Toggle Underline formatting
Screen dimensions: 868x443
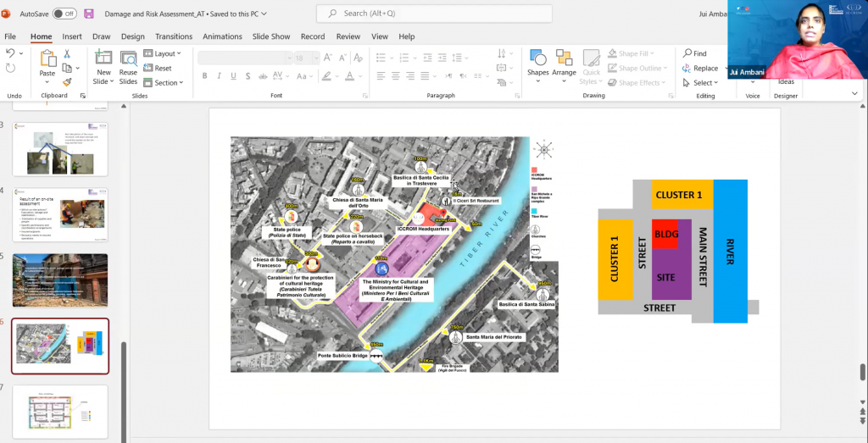click(x=233, y=75)
